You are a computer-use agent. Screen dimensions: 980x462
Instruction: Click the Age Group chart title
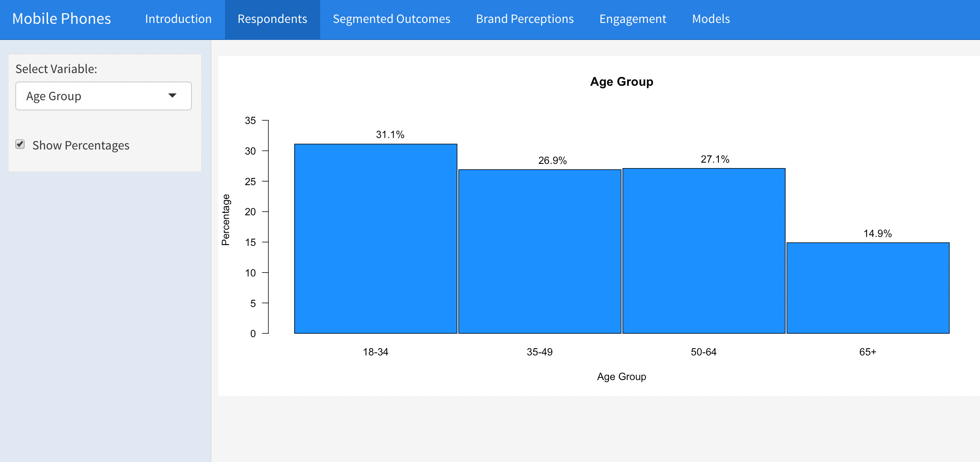[621, 82]
